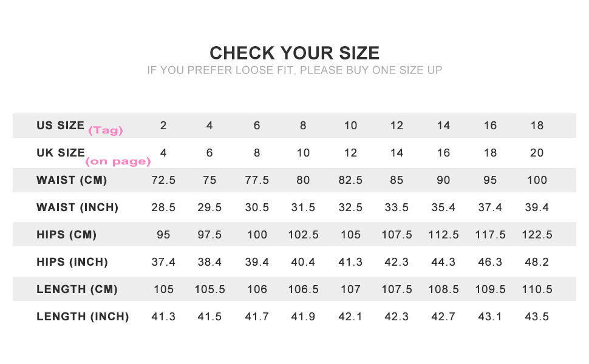This screenshot has width=589, height=364.
Task: Click US size 2 value
Action: [163, 126]
